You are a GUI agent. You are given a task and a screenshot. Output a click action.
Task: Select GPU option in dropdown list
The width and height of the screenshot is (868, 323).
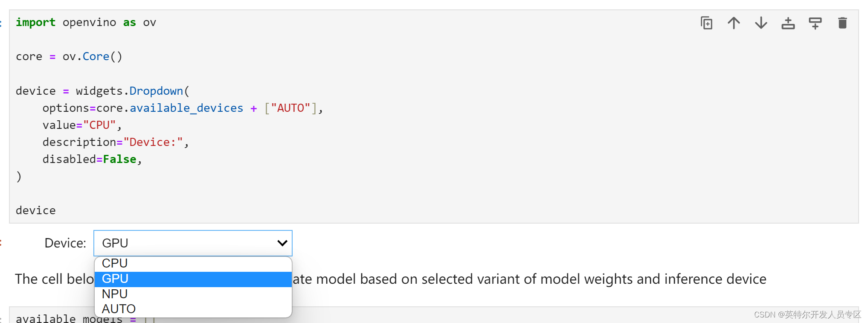click(x=193, y=279)
